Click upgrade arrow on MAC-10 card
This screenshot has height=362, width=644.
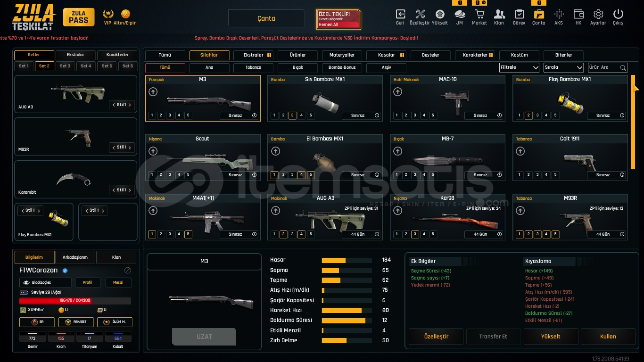[397, 91]
